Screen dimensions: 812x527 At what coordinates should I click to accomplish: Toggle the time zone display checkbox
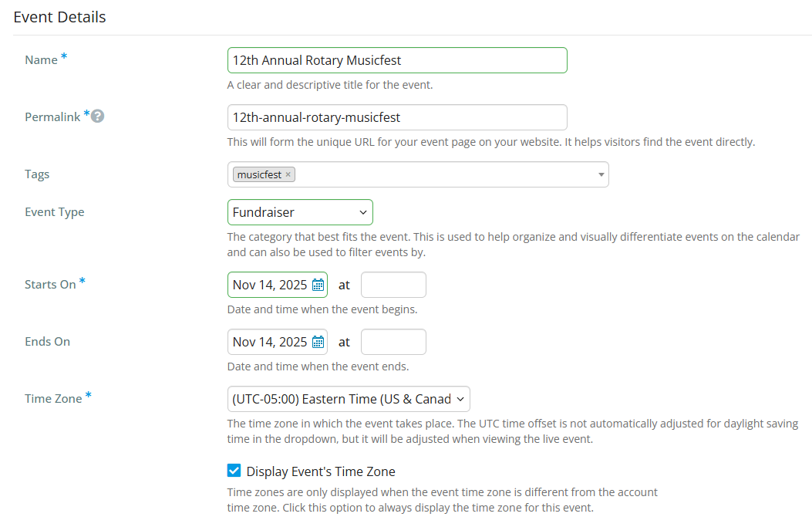click(234, 470)
